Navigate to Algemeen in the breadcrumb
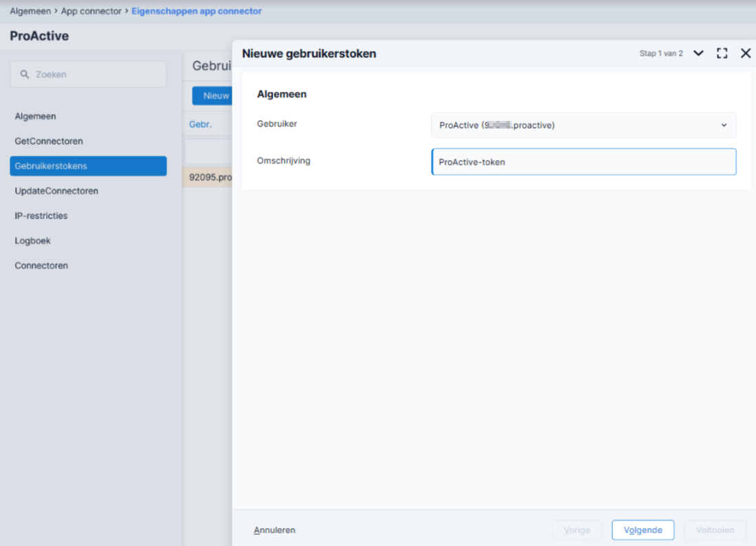This screenshot has width=756, height=546. pos(30,11)
